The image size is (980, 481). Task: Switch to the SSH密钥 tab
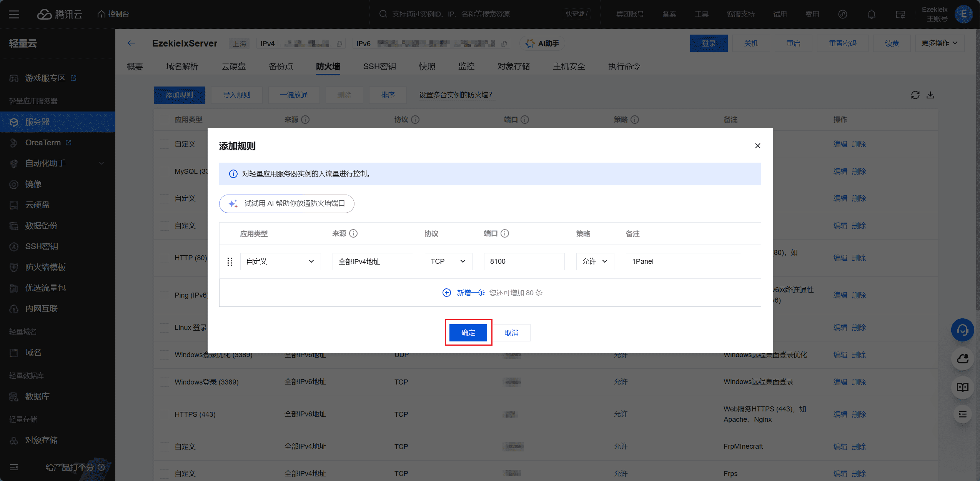point(379,67)
